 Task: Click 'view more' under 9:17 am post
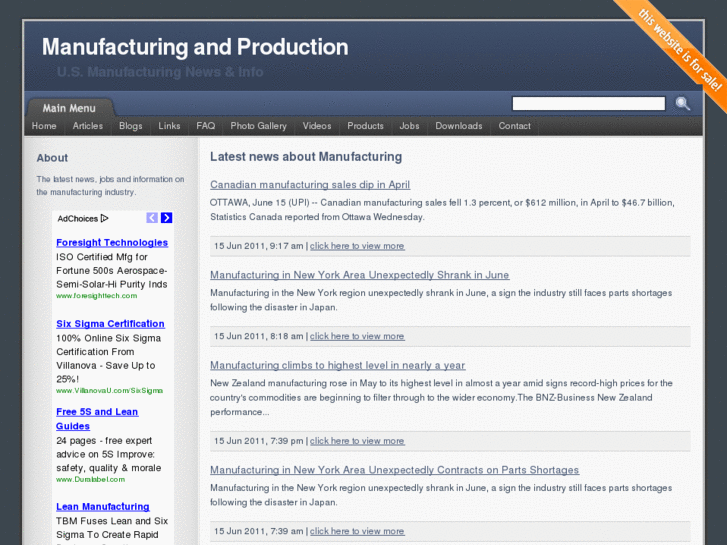(x=357, y=246)
